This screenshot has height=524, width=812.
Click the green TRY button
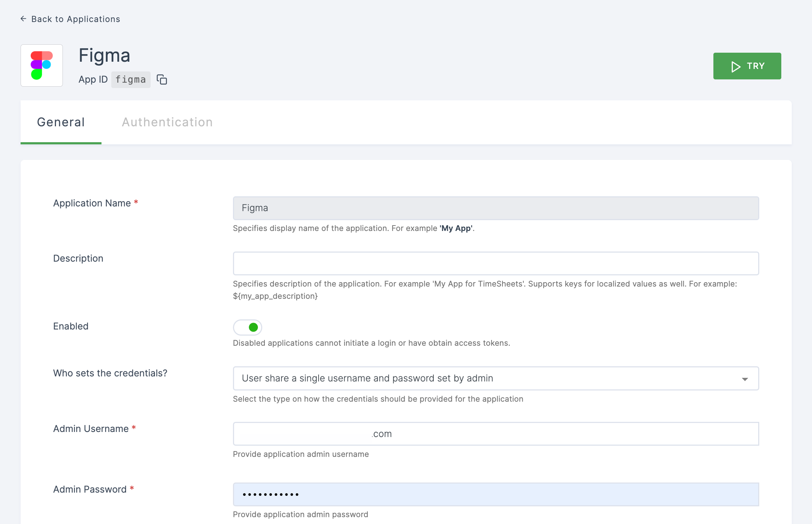[x=747, y=66]
